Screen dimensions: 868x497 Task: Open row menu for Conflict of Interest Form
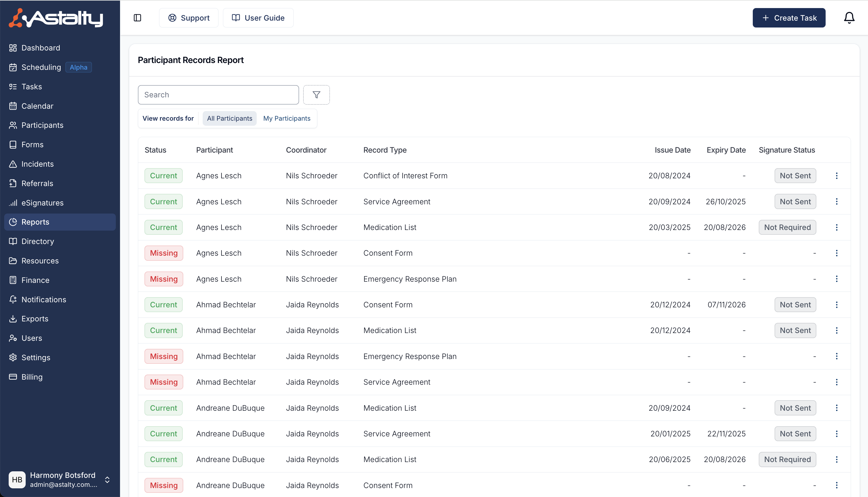tap(836, 175)
